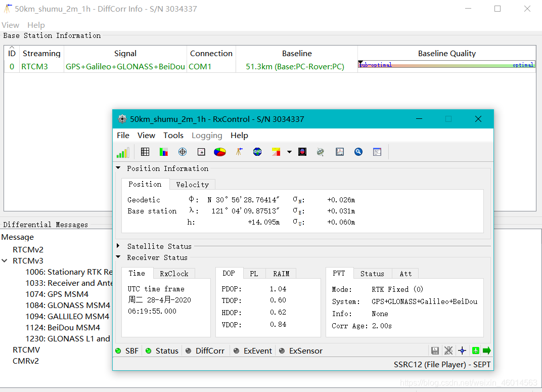This screenshot has width=542, height=392.
Task: Select the Time tab
Action: click(x=137, y=274)
